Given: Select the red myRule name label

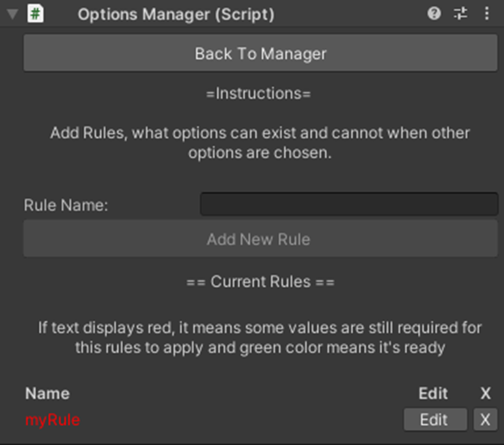Looking at the screenshot, I should [52, 420].
